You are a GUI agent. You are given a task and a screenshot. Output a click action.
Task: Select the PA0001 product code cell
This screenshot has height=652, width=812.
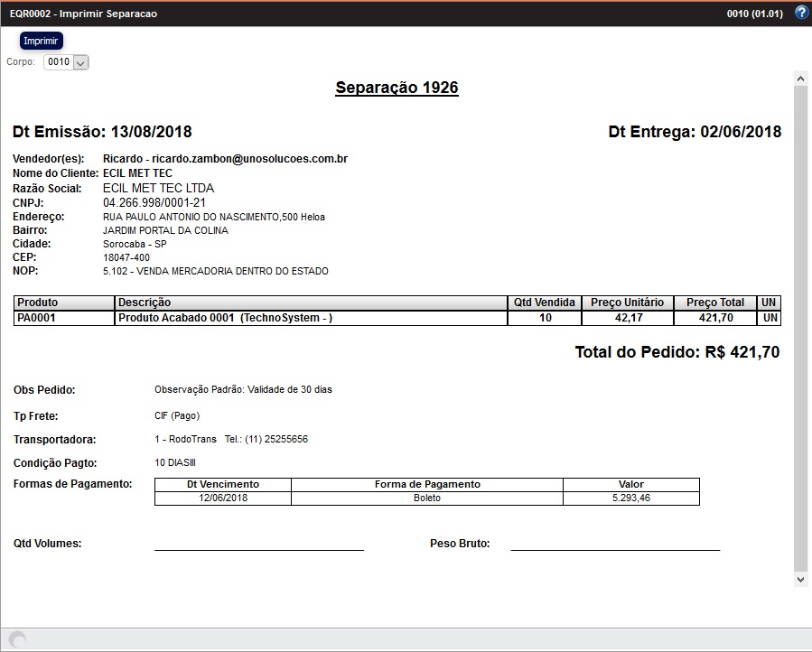click(x=64, y=318)
